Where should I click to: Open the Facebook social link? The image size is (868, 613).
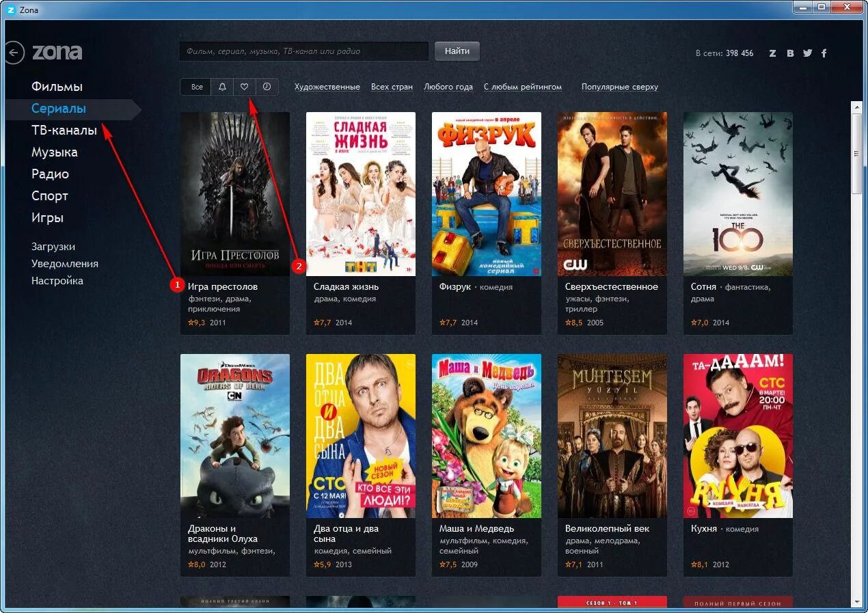[x=824, y=53]
